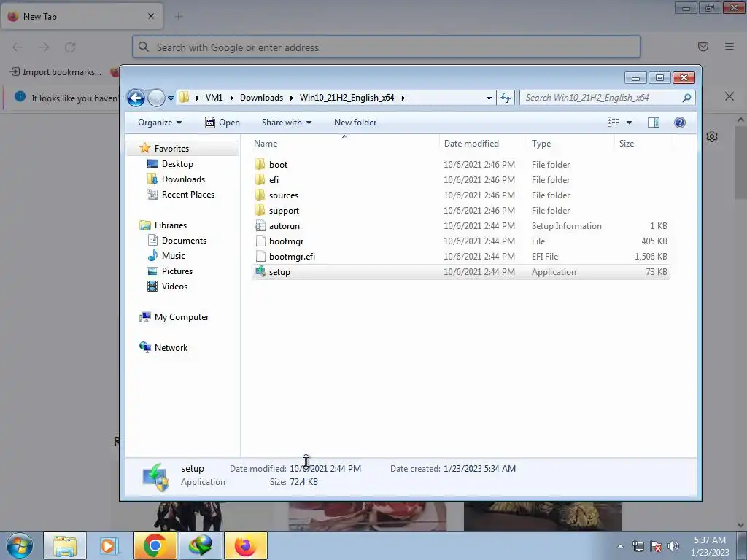747x560 pixels.
Task: Click the folder icon in the Explorer address bar
Action: [185, 98]
